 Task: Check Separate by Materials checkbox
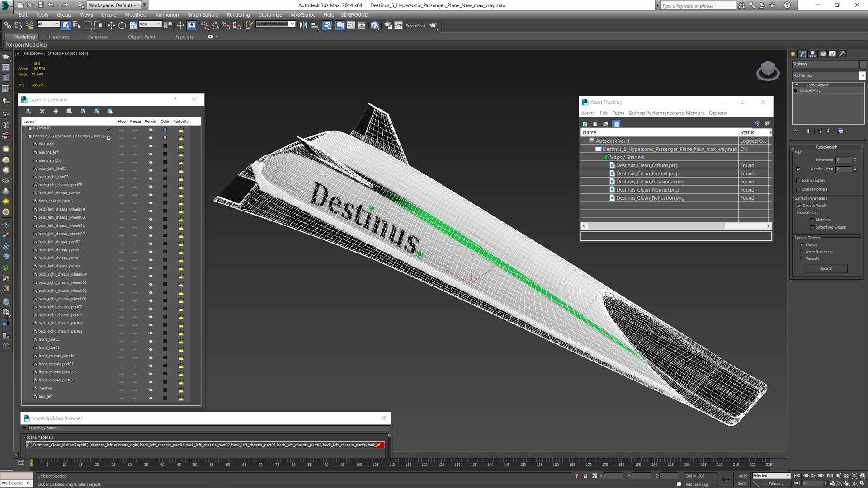pos(812,220)
